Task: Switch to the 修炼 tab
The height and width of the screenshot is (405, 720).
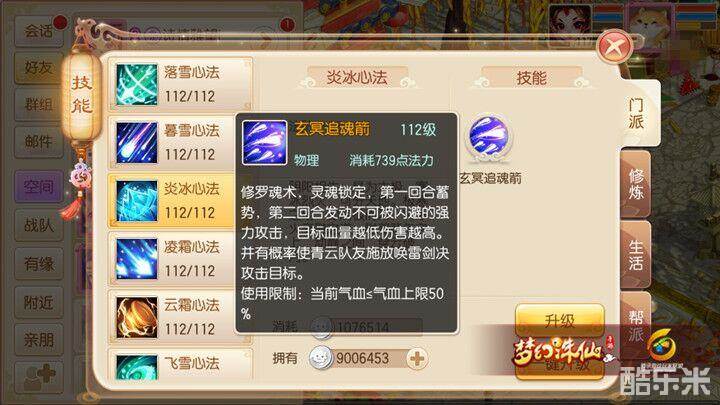Action: (x=636, y=184)
